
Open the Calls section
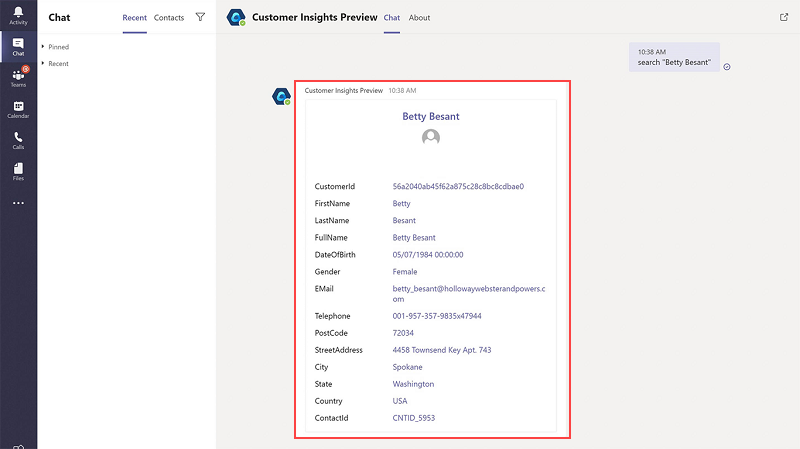pyautogui.click(x=18, y=140)
